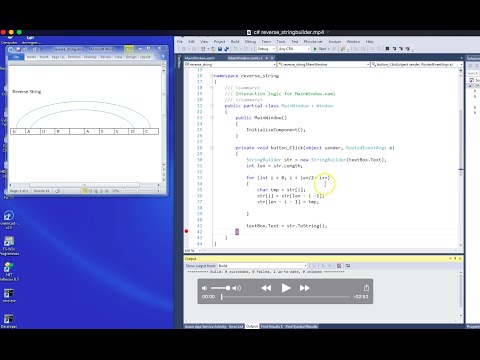This screenshot has width=480, height=360.
Task: Click the code editor vertical scrollbar
Action: point(461,157)
